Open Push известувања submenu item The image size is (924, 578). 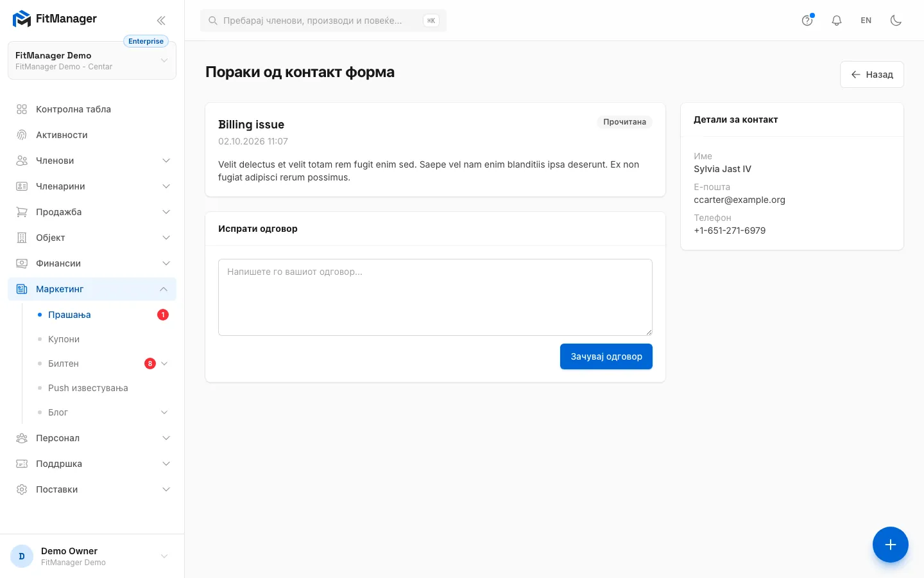pos(103,388)
